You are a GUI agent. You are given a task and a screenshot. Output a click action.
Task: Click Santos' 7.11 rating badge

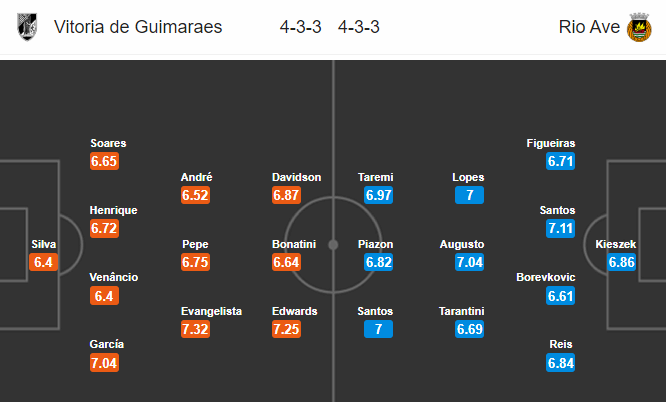point(561,228)
